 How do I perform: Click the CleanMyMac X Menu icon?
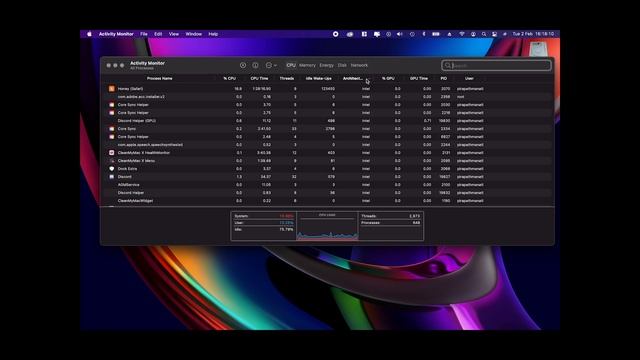click(x=111, y=161)
